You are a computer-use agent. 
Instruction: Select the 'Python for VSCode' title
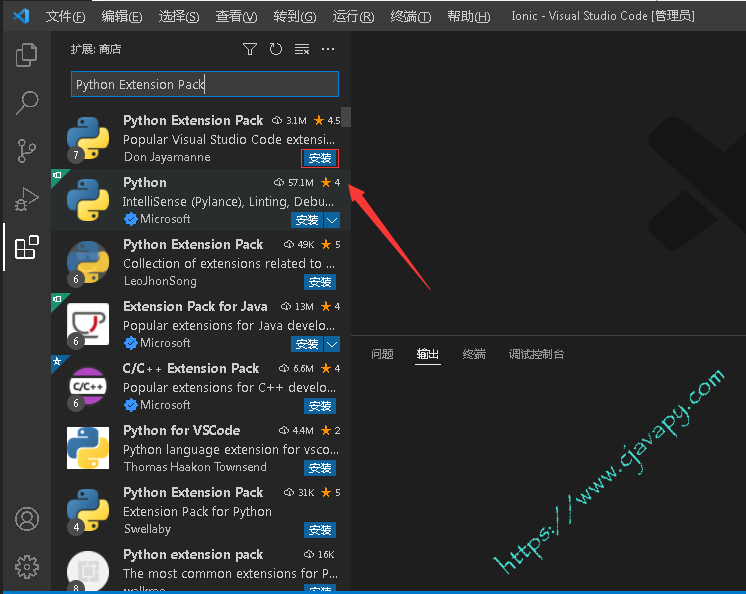182,430
